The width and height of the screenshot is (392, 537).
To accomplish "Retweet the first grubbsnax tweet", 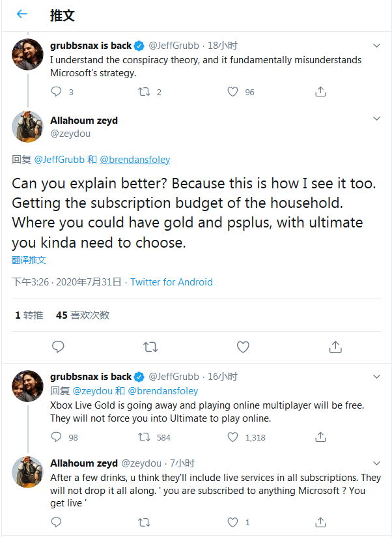I will click(145, 92).
